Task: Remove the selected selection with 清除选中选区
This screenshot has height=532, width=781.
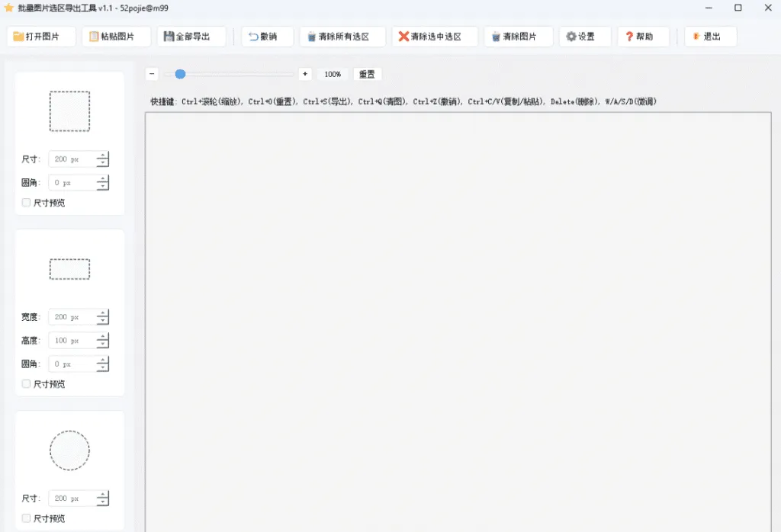Action: pos(435,36)
